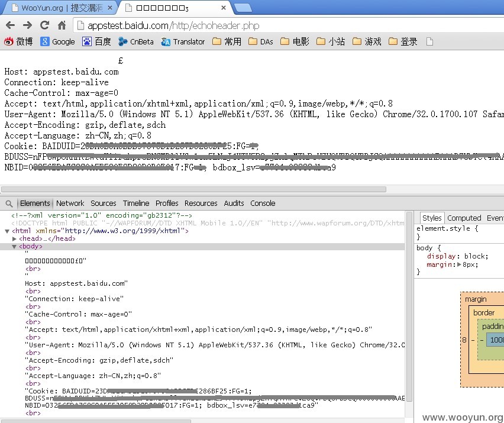Collapse the html element node
This screenshot has width=504, height=423.
pyautogui.click(x=7, y=231)
